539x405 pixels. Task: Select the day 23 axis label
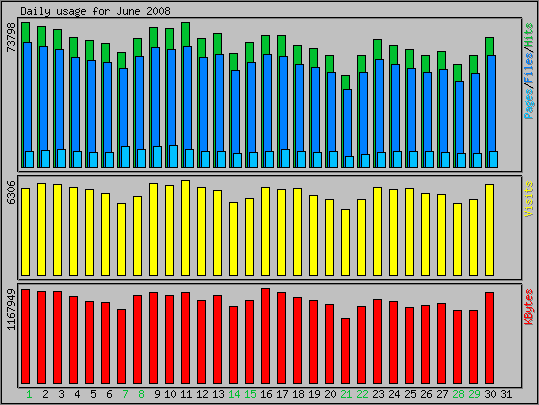pyautogui.click(x=378, y=394)
